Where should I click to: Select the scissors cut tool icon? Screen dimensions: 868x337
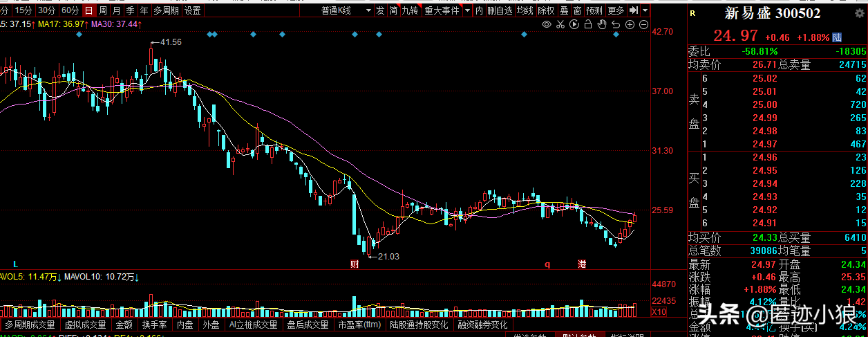[560, 24]
